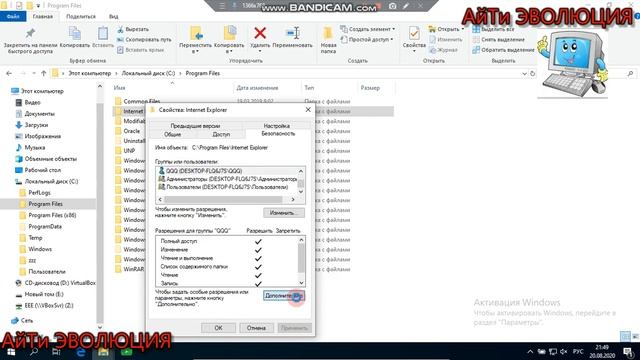Screen dimensions: 640x360
Task: Open Create item (Создать элемент) dropdown
Action: pos(368,29)
